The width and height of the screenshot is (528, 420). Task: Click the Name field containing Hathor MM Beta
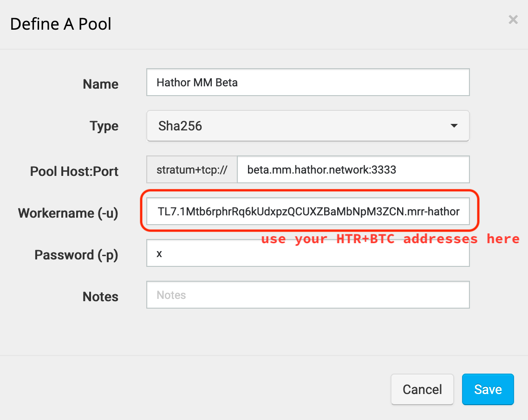(308, 83)
